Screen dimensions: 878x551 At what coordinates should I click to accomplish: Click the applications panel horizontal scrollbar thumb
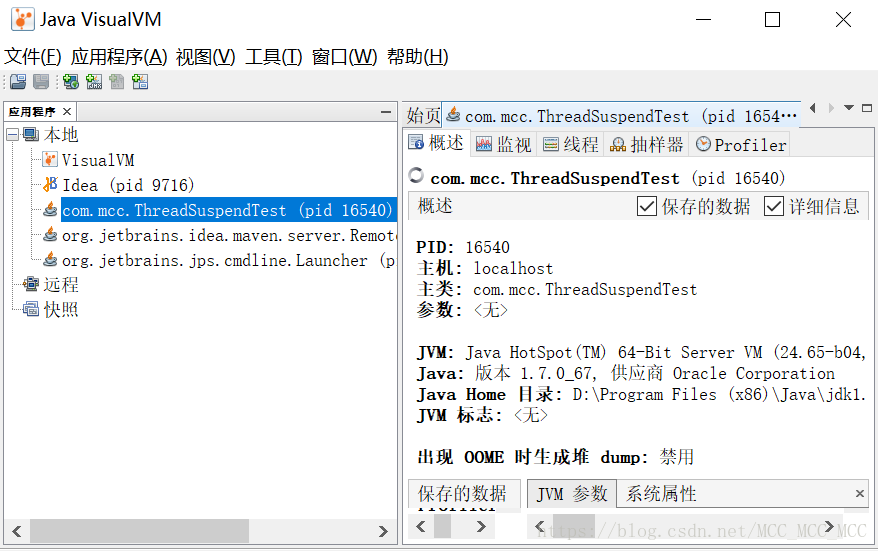139,531
